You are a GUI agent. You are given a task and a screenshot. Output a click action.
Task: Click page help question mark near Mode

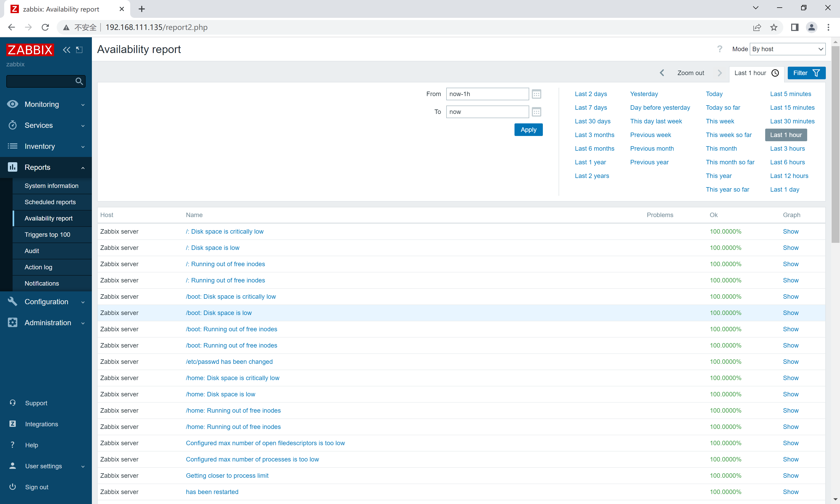coord(720,49)
